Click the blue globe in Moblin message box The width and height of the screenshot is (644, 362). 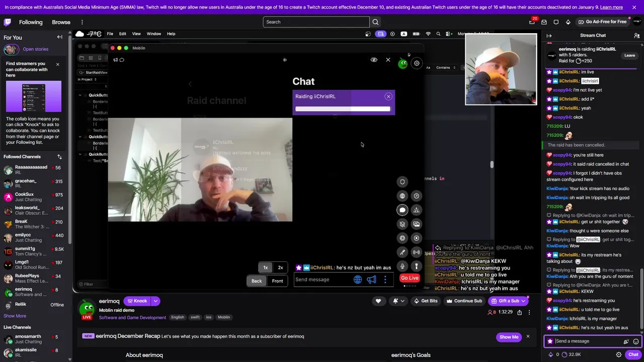(358, 280)
